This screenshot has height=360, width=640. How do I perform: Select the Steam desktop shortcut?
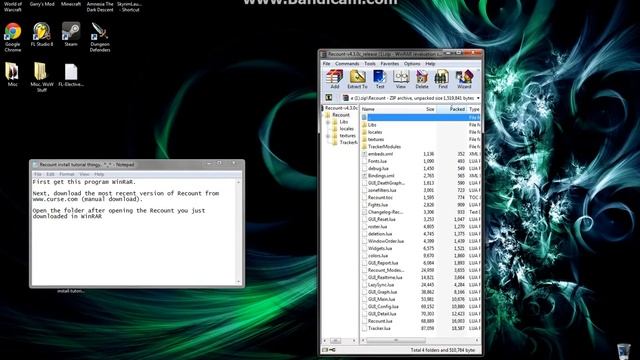pyautogui.click(x=71, y=34)
